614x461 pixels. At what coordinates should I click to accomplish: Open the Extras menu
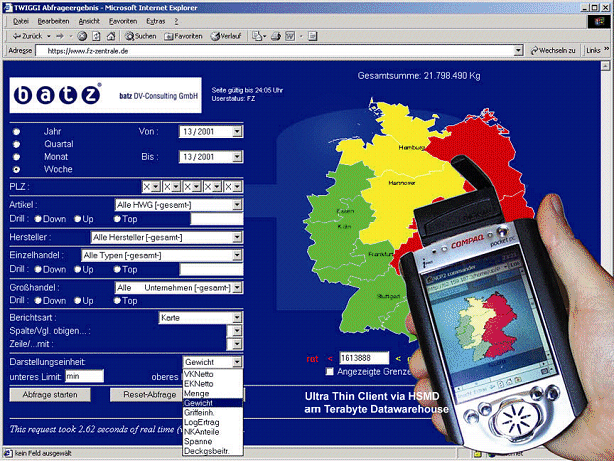click(x=156, y=20)
